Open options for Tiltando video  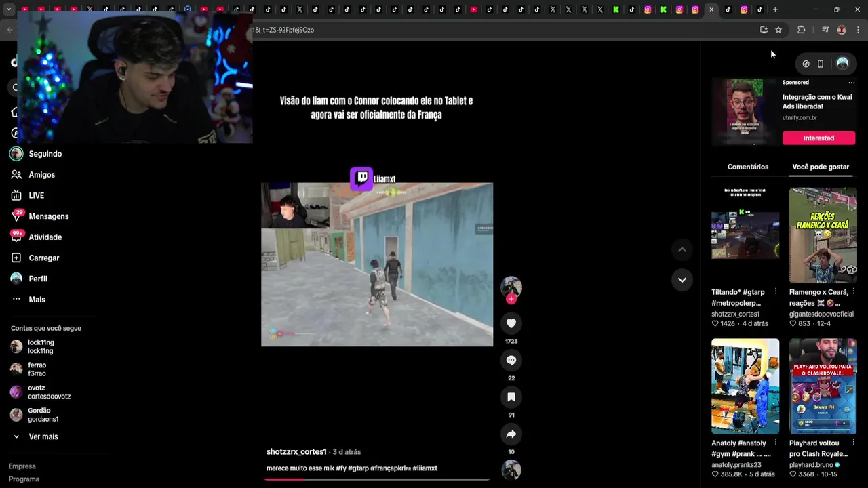pyautogui.click(x=776, y=292)
